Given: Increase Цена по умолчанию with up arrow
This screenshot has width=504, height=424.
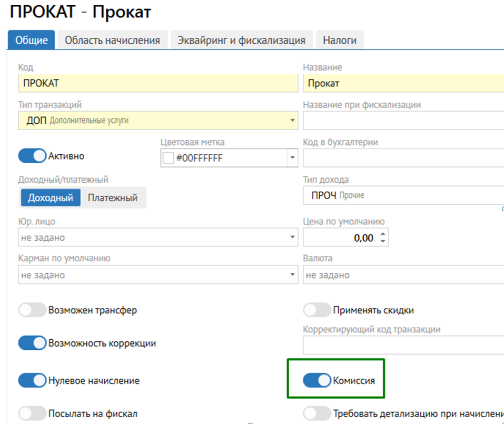Looking at the screenshot, I should [383, 234].
